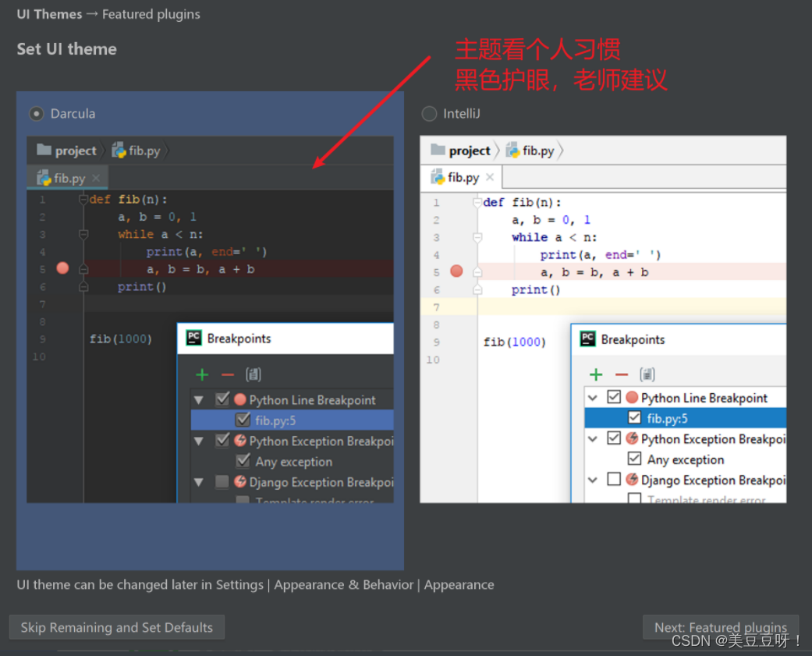Toggle Python Exception Breakpoint checkbox in IntelliJ preview
Image resolution: width=812 pixels, height=656 pixels.
tap(614, 438)
